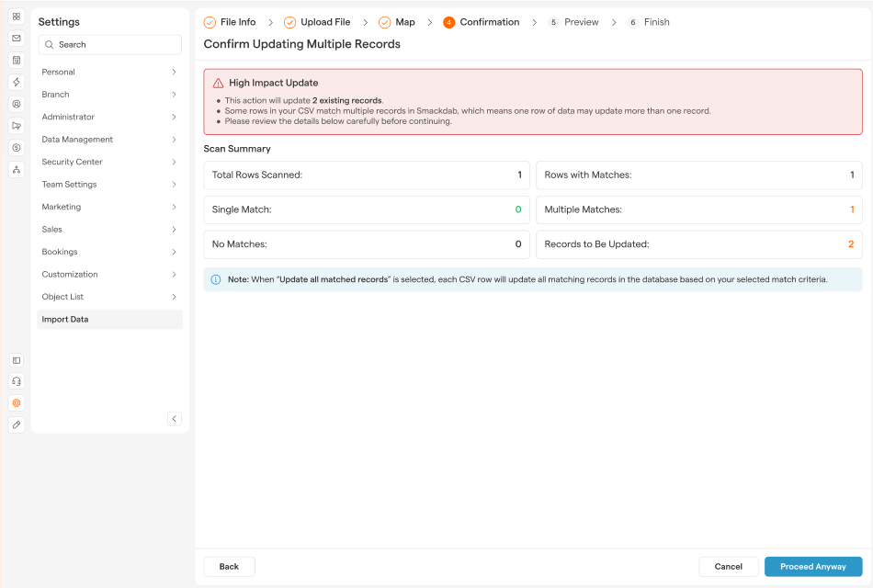This screenshot has width=873, height=588.
Task: Open the headset support icon
Action: 17,381
